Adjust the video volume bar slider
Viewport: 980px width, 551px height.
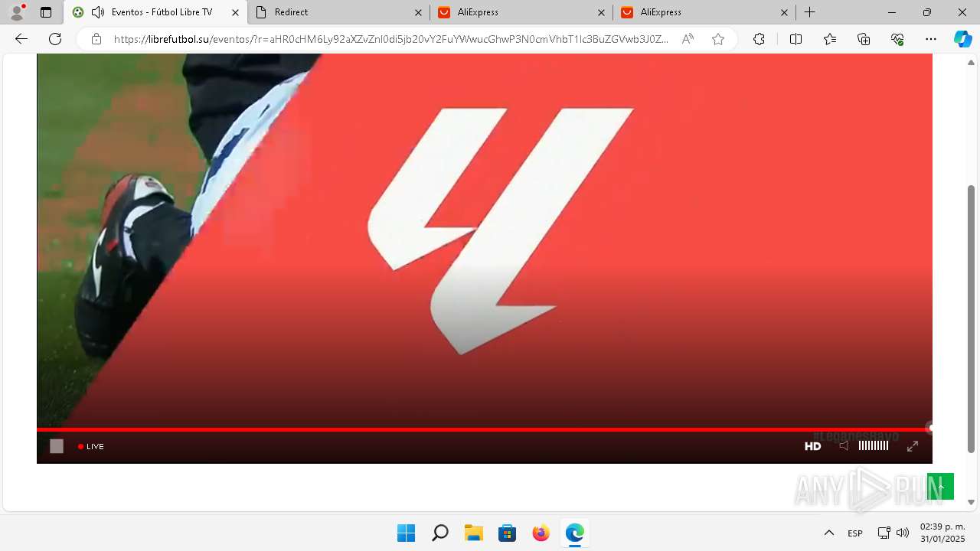click(874, 445)
